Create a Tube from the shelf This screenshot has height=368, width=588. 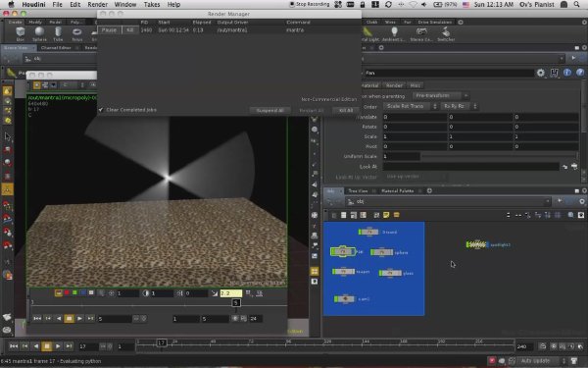coord(58,33)
